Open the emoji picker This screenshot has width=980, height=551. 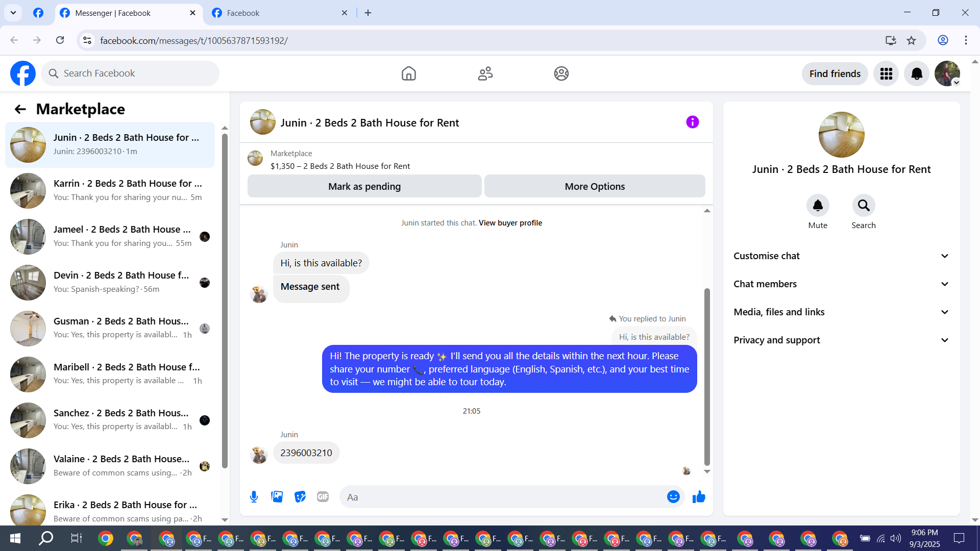(x=673, y=497)
